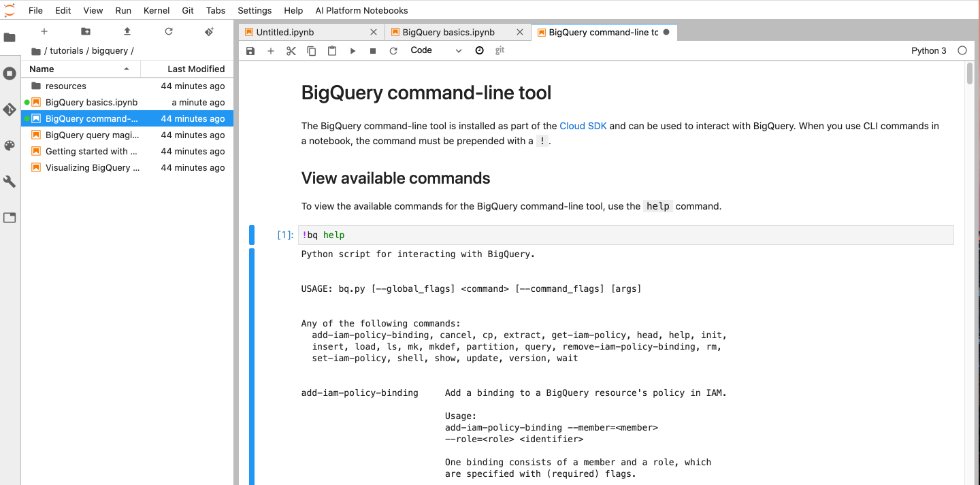
Task: Click the Jupyter logo icon
Action: [10, 10]
